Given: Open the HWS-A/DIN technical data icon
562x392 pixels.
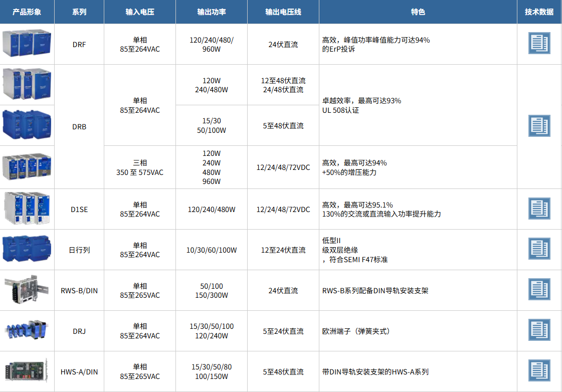Looking at the screenshot, I should coord(539,370).
